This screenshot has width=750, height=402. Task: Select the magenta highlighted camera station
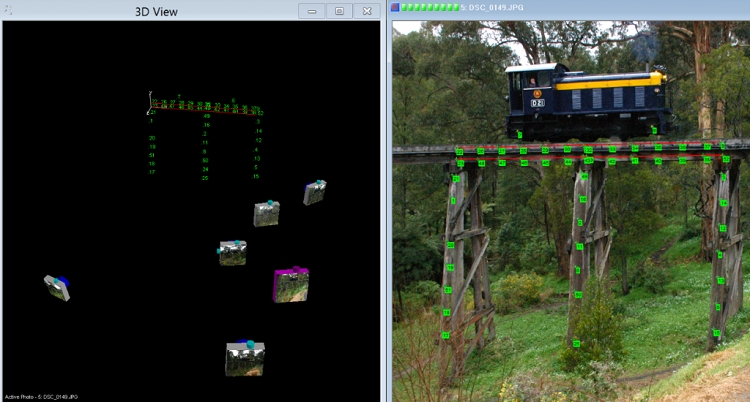coord(291,284)
